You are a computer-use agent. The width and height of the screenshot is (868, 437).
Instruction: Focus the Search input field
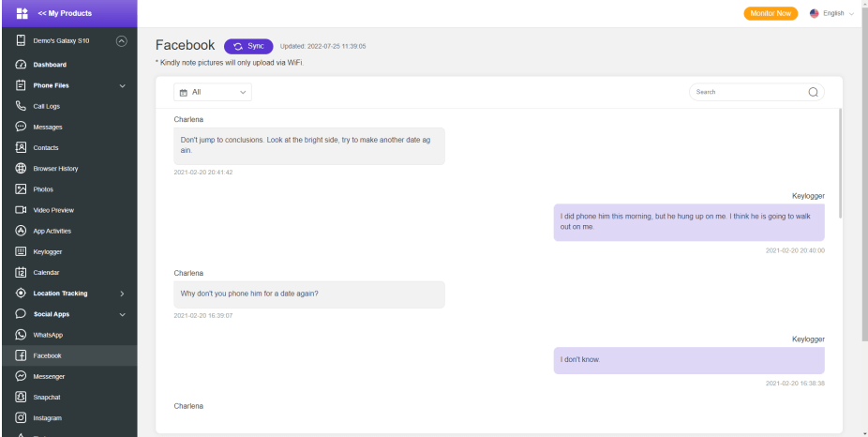pos(750,92)
